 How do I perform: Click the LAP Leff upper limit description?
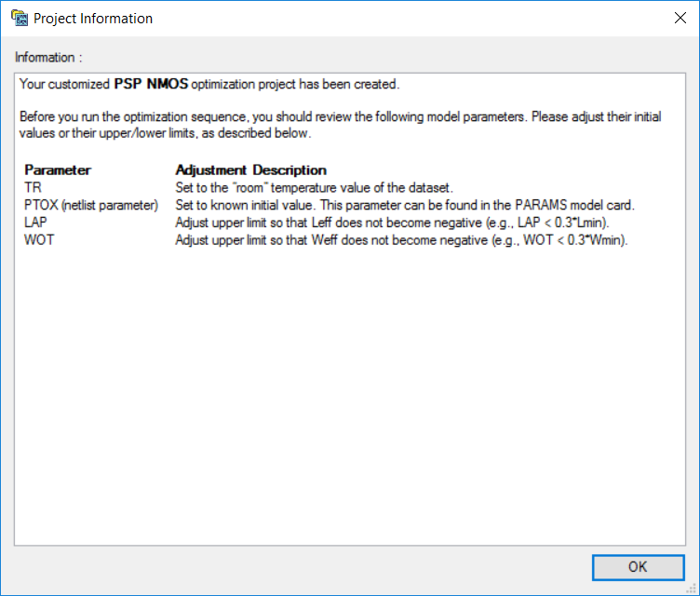(x=392, y=223)
